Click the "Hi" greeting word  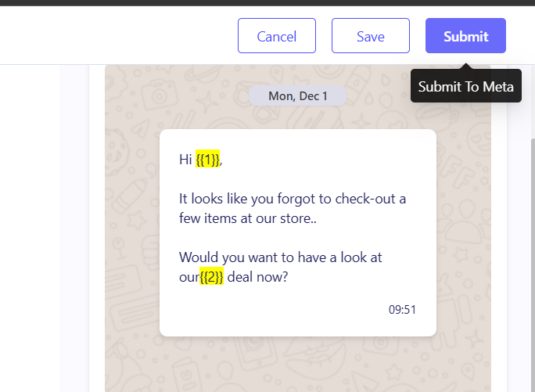pyautogui.click(x=185, y=160)
